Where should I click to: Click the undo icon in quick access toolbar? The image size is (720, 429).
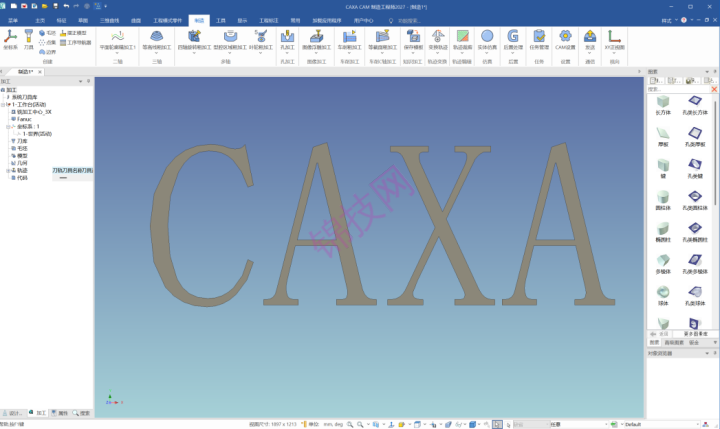tap(66, 6)
